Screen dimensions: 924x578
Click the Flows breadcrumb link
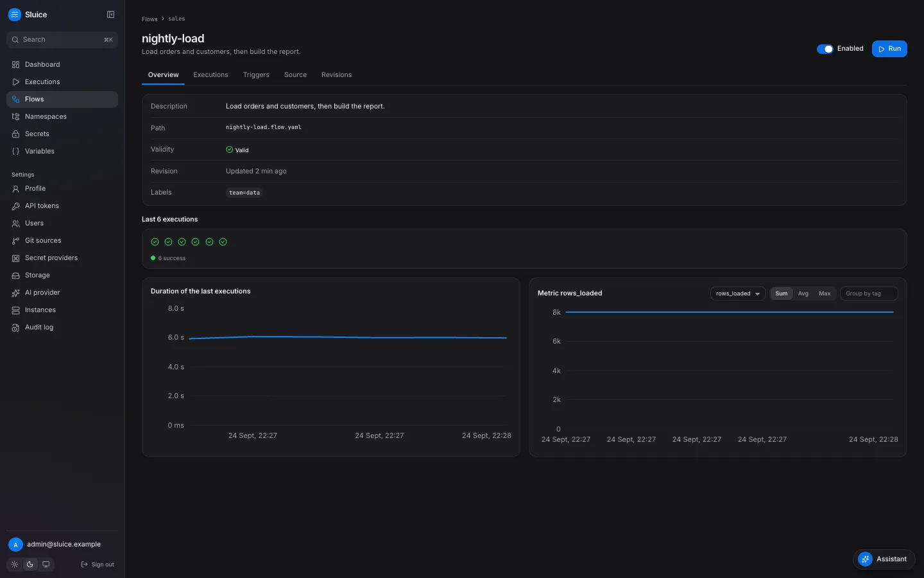(150, 19)
